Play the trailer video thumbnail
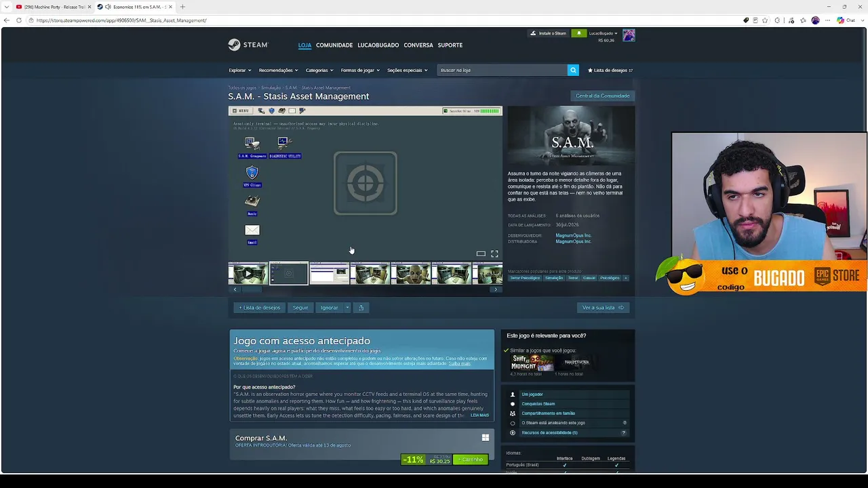Image resolution: width=868 pixels, height=488 pixels. tap(248, 274)
